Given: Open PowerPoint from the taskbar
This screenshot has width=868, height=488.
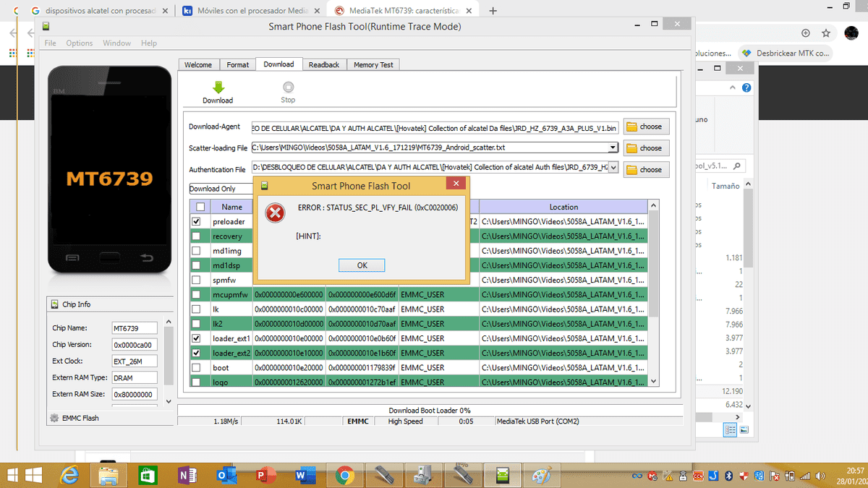Looking at the screenshot, I should pyautogui.click(x=265, y=476).
